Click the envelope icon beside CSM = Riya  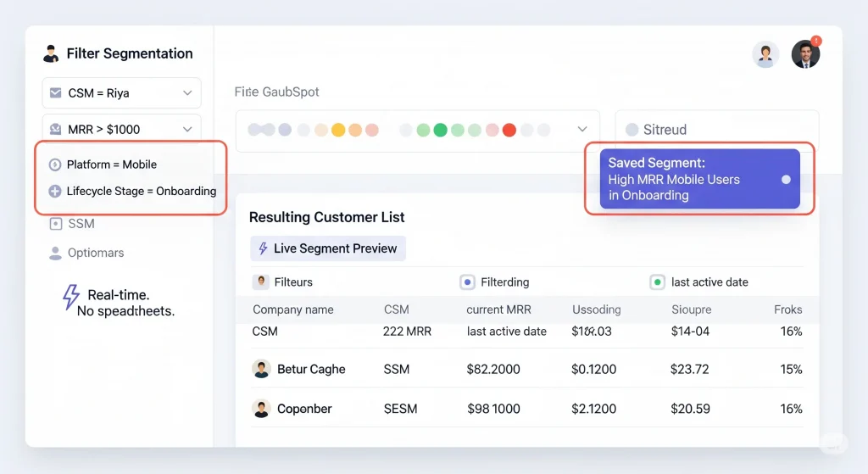56,93
